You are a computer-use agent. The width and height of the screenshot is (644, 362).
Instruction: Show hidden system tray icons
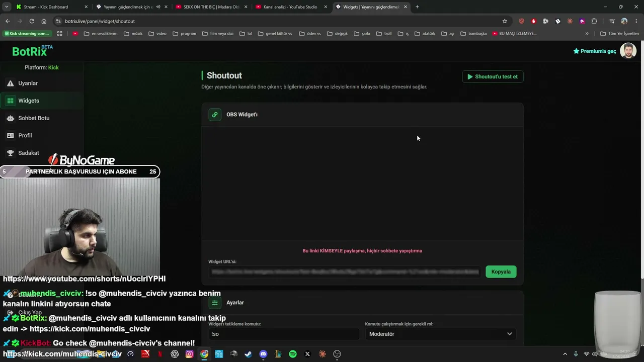(x=565, y=354)
